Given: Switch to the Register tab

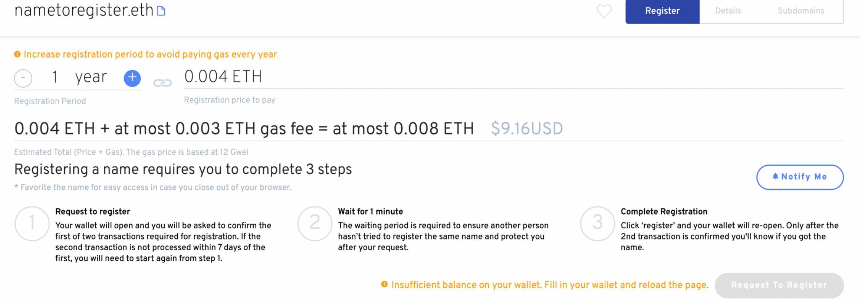Looking at the screenshot, I should click(x=662, y=11).
